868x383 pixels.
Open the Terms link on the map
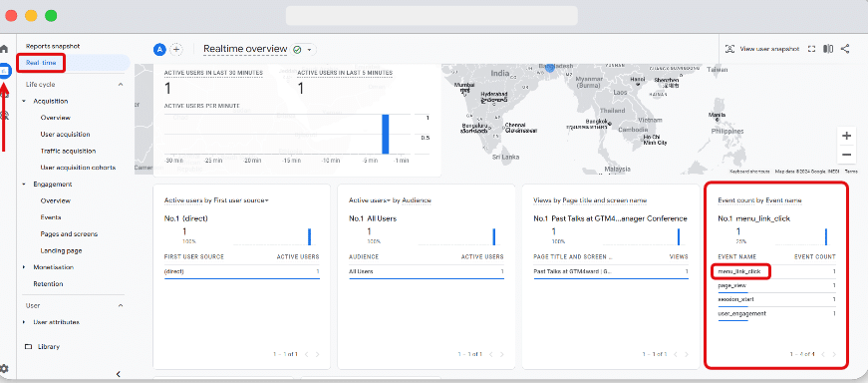(x=851, y=172)
